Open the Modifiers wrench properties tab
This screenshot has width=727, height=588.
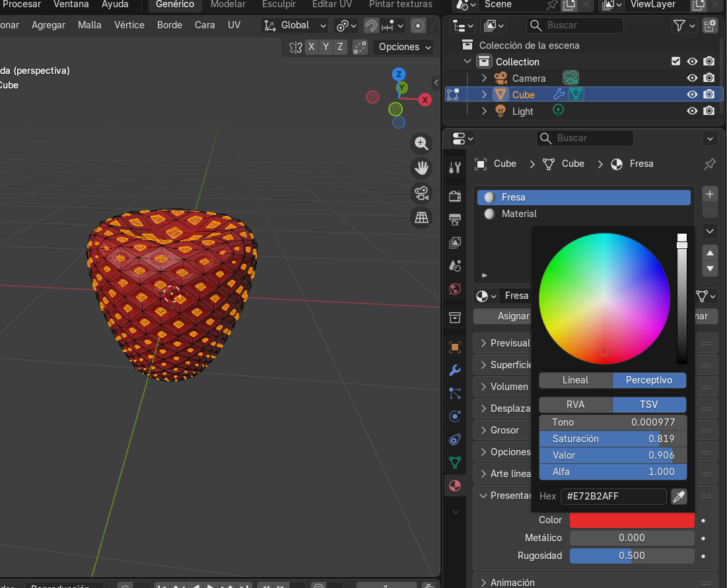454,370
